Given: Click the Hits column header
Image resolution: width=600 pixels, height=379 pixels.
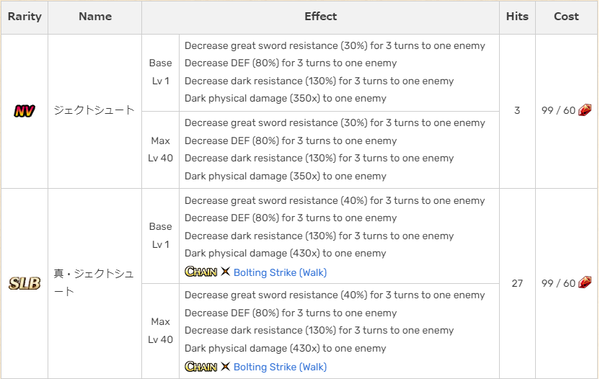Looking at the screenshot, I should coord(517,16).
